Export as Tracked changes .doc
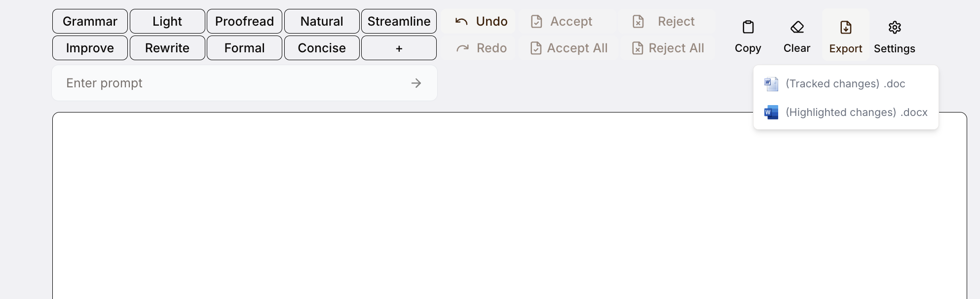Screen dimensions: 980x299 point(845,83)
